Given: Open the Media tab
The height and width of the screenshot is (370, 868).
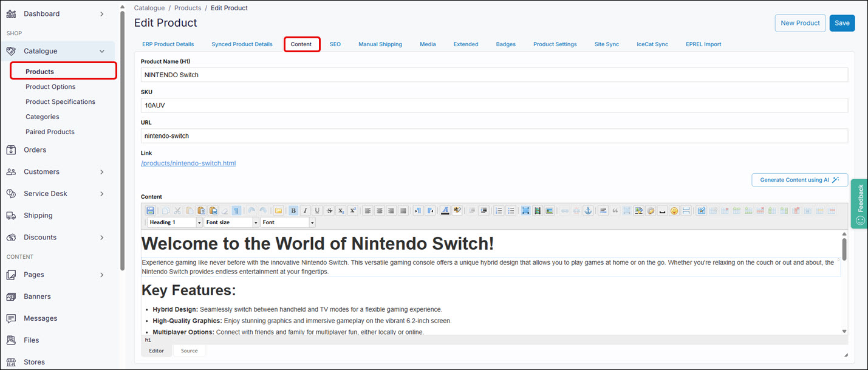Looking at the screenshot, I should click(x=428, y=44).
